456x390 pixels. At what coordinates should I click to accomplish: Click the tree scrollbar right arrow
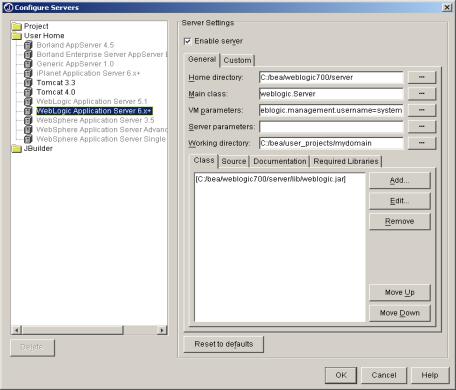[162, 330]
